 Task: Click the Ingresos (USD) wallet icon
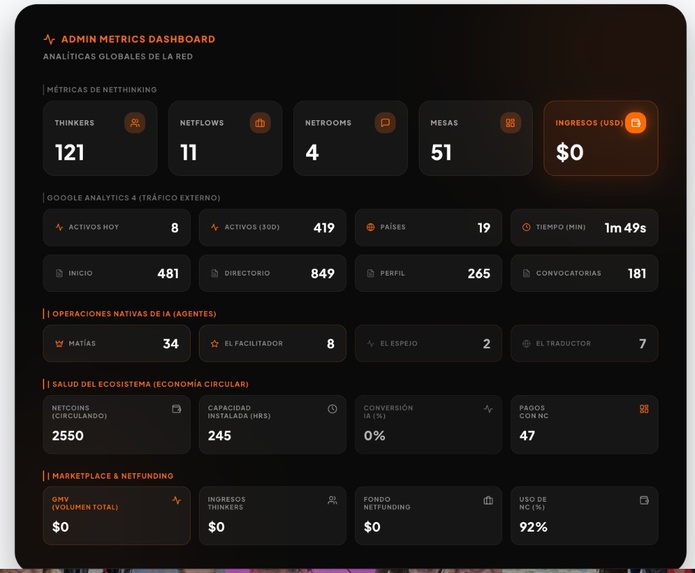[636, 123]
